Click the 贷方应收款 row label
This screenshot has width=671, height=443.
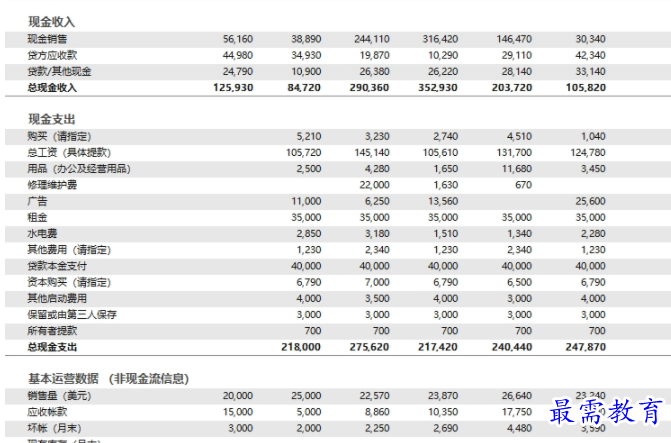coord(52,55)
